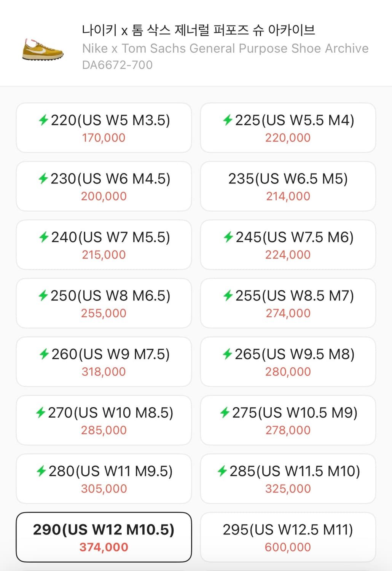
Task: Click lightning bolt icon beside size 220
Action: coord(43,120)
